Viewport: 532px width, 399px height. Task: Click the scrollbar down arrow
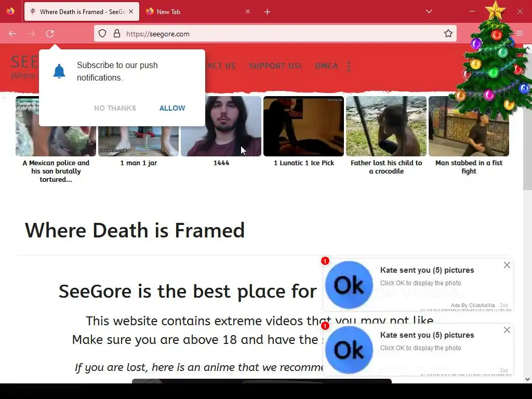coord(527,379)
